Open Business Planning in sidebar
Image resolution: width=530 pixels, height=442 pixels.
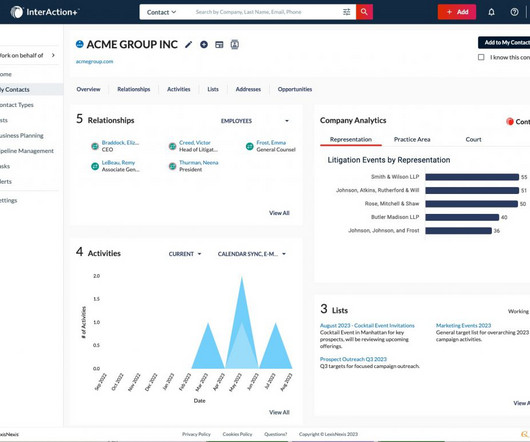pyautogui.click(x=22, y=136)
